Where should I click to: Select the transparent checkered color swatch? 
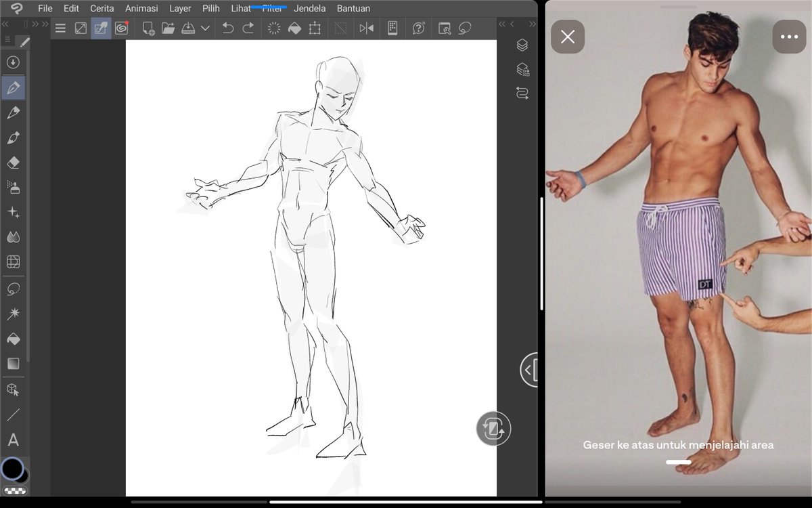tap(15, 490)
